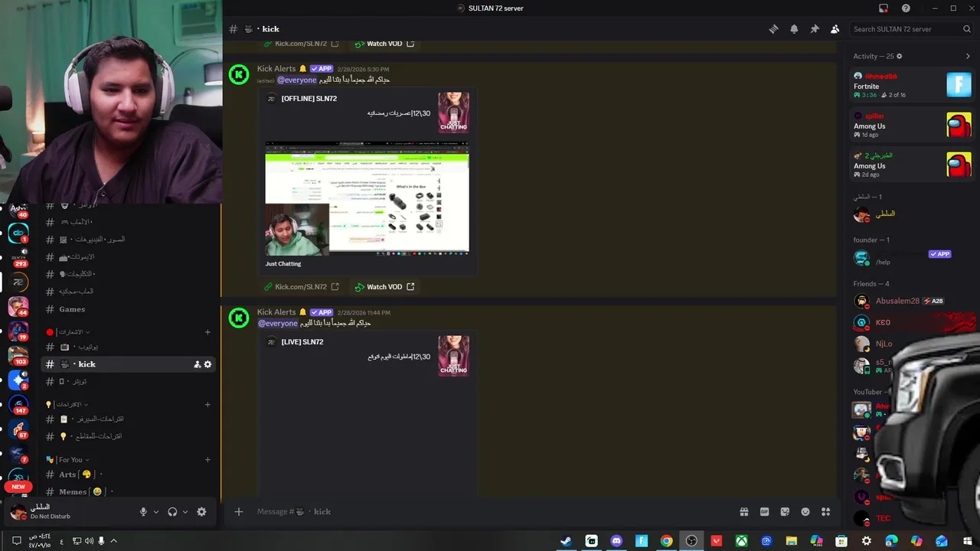This screenshot has height=551, width=980.
Task: Open Kick.com/SLN72 link under OFFLINE embed
Action: tap(301, 287)
